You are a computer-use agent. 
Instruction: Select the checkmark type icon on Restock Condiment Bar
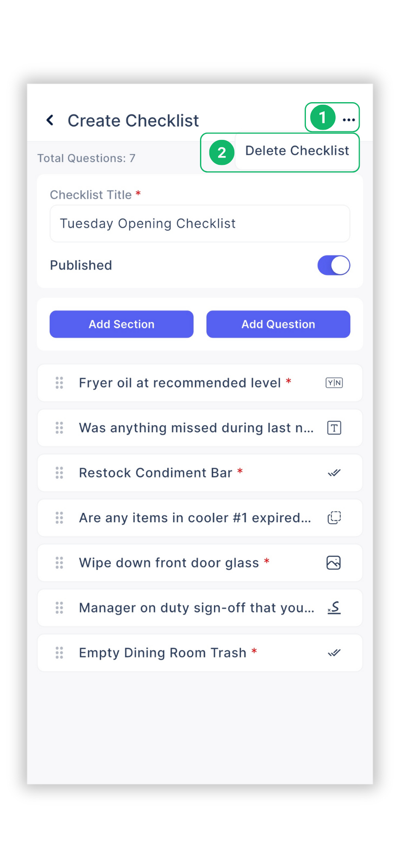(333, 473)
